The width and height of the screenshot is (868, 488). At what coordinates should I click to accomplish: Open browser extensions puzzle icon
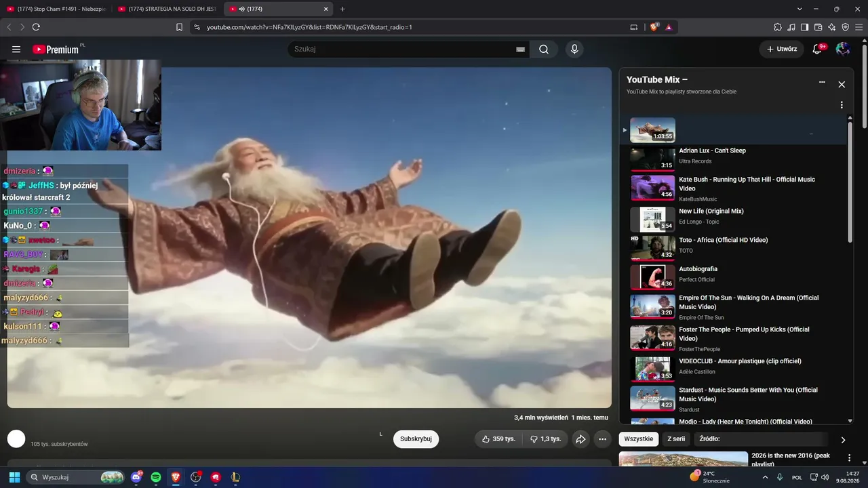tap(778, 27)
